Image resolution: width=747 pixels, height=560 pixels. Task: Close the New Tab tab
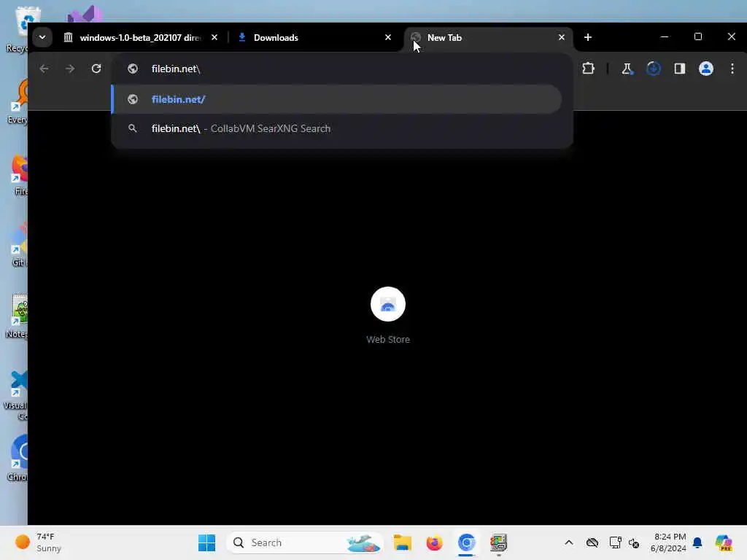(x=561, y=37)
